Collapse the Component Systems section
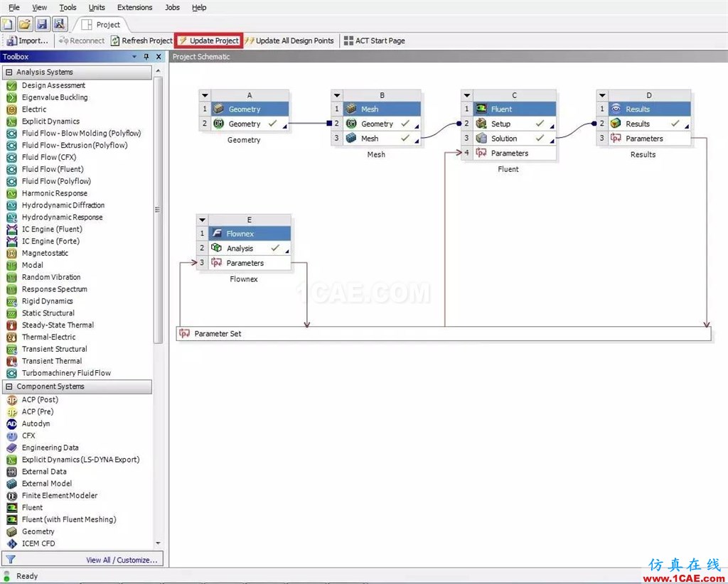728x584 pixels. tap(9, 386)
